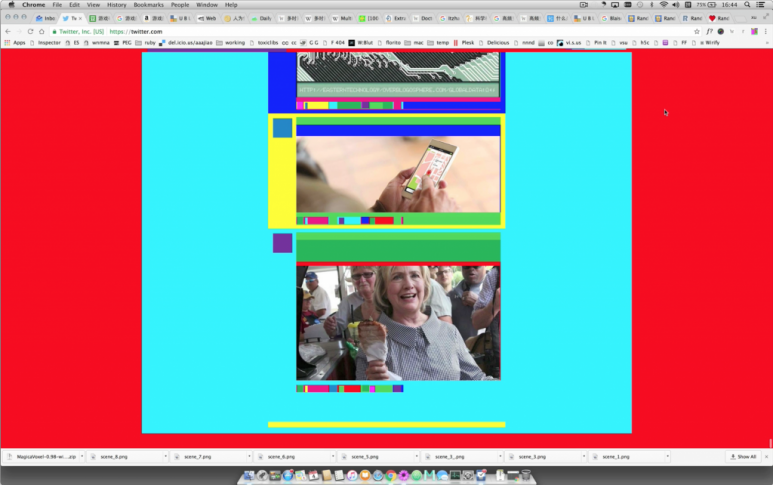This screenshot has width=773, height=485.
Task: Click Show All downloads button
Action: [743, 456]
